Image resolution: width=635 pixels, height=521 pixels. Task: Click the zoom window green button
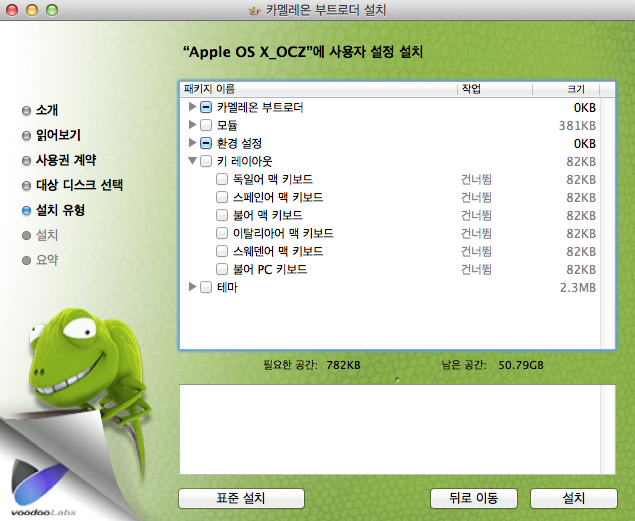tap(52, 10)
